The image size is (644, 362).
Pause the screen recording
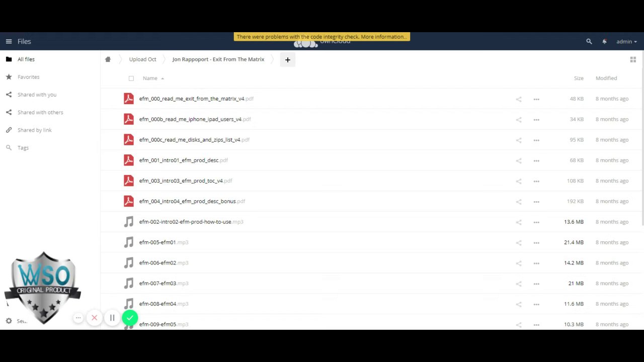pos(112,318)
